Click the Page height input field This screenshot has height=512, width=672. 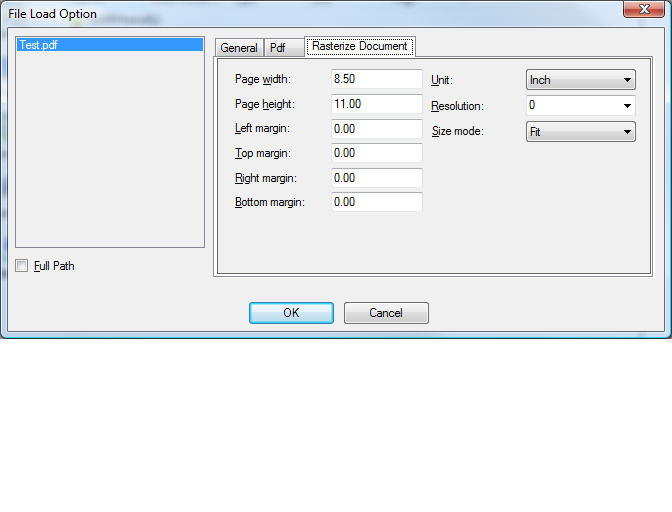[376, 104]
